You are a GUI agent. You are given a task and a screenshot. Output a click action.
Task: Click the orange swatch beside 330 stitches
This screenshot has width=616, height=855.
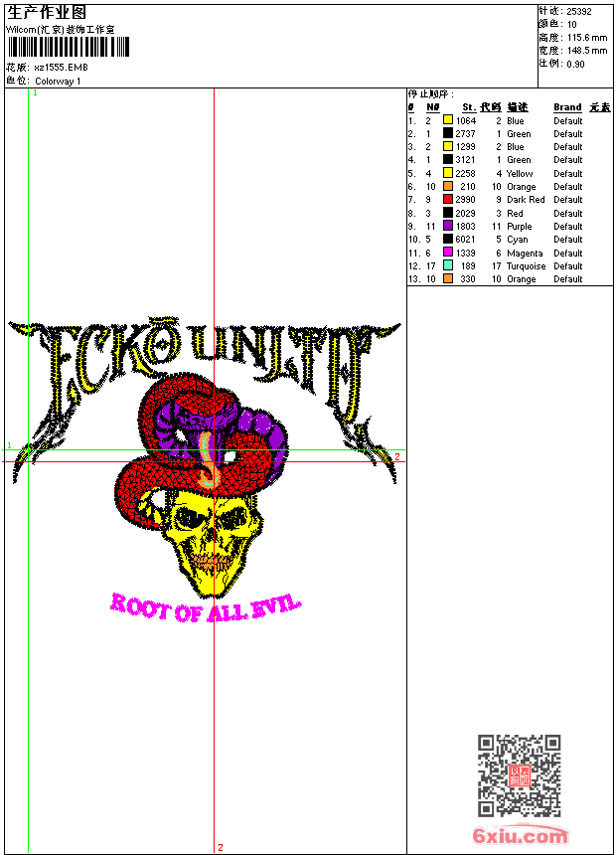[447, 278]
